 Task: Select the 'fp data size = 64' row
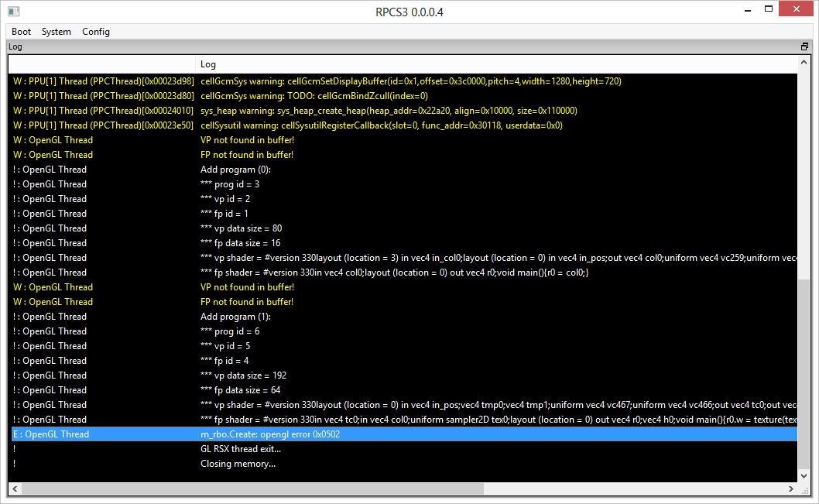[404, 389]
